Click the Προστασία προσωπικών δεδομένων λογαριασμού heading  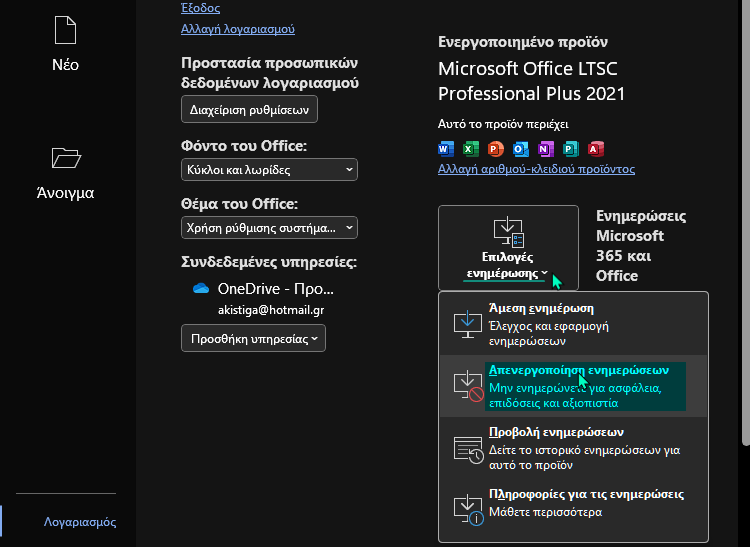pyautogui.click(x=270, y=73)
